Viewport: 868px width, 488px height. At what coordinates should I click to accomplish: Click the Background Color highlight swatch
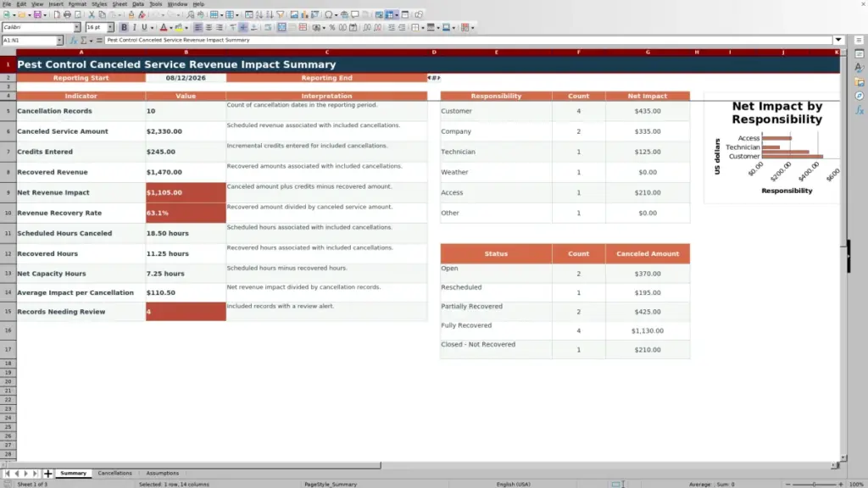[x=179, y=28]
